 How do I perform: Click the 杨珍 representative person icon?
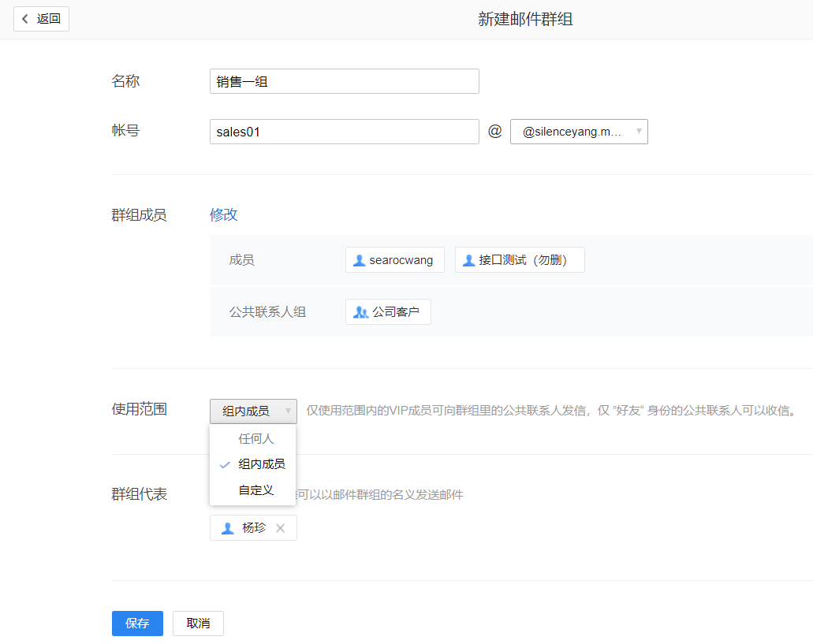tap(228, 528)
